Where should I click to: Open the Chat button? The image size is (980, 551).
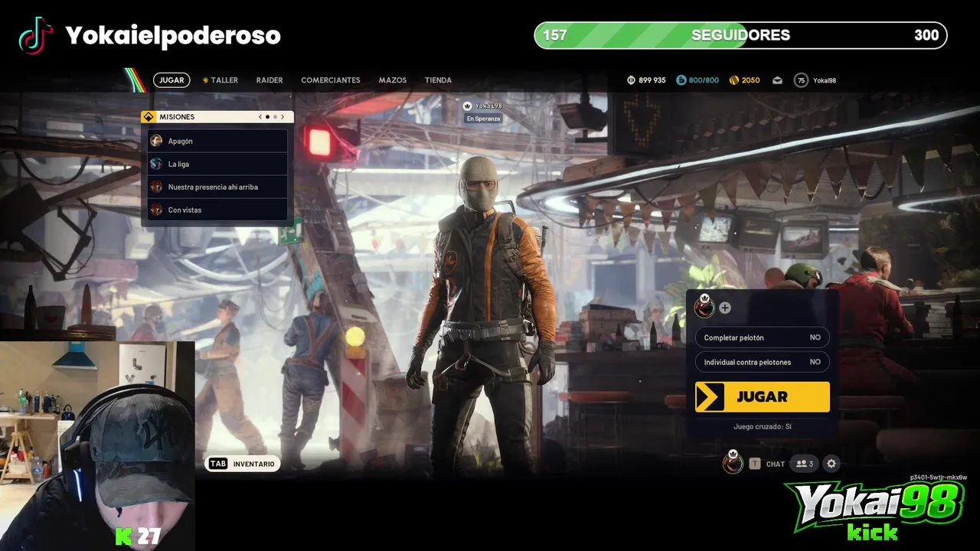(x=767, y=464)
